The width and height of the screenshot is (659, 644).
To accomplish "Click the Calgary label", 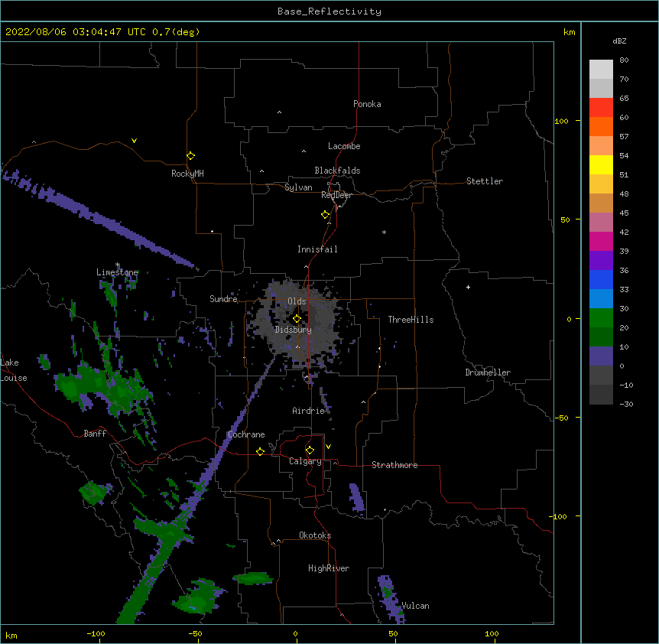I will (306, 461).
